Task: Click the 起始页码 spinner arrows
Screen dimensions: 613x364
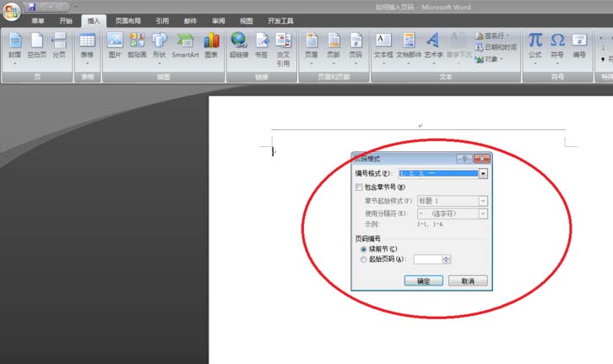Action: [x=447, y=259]
